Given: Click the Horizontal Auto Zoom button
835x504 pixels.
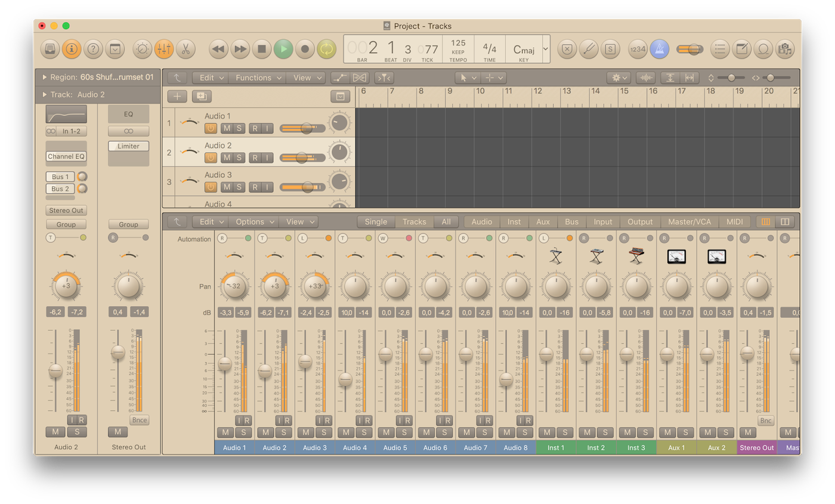Looking at the screenshot, I should point(689,78).
